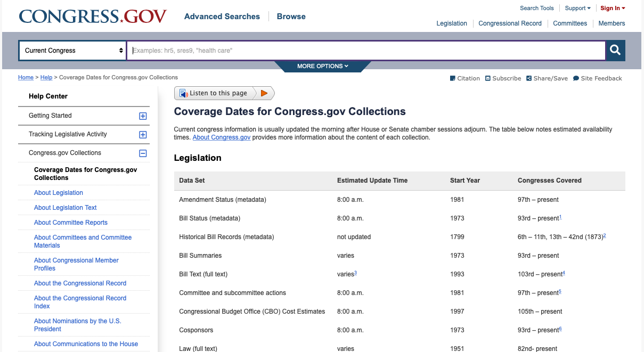Go to the Members section
Image resolution: width=644 pixels, height=352 pixels.
click(x=612, y=23)
